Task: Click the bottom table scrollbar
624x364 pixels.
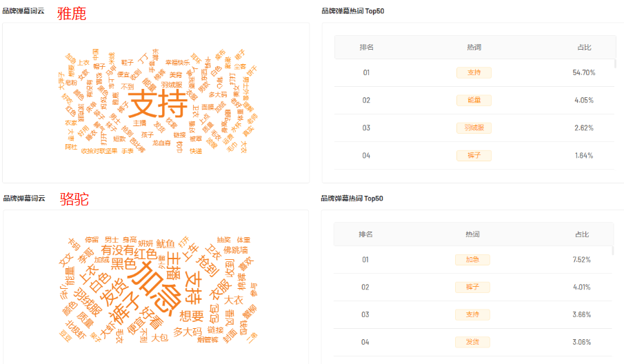Action: [x=613, y=251]
